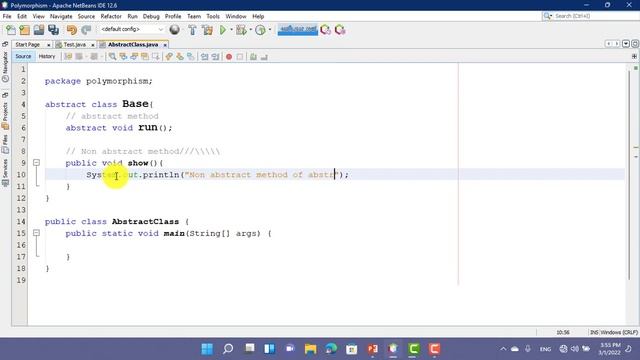Viewport: 640px width, 360px height.
Task: Click the Profile Project icon
Action: coord(260,30)
